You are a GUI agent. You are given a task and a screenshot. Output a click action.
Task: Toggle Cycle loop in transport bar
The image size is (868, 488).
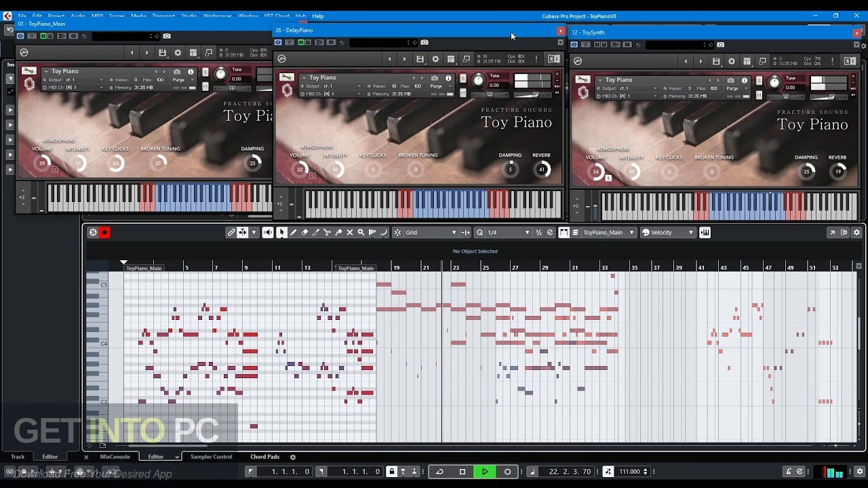click(440, 472)
